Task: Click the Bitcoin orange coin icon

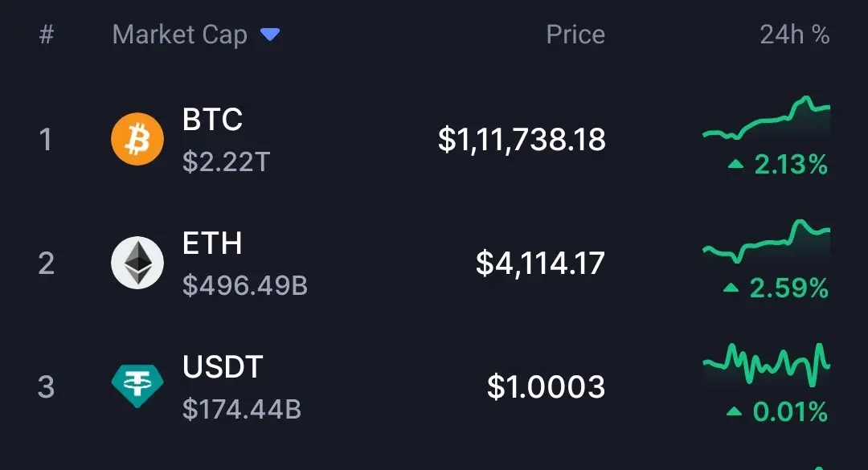Action: tap(137, 139)
